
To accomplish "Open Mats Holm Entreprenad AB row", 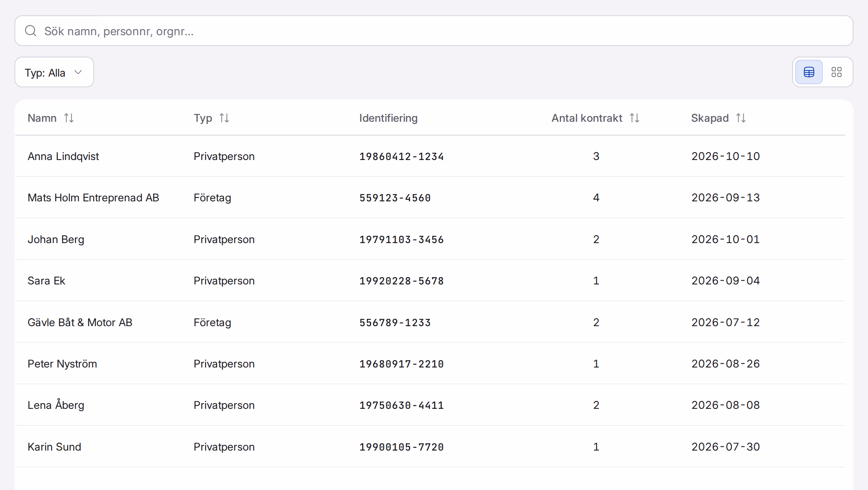I will point(430,198).
